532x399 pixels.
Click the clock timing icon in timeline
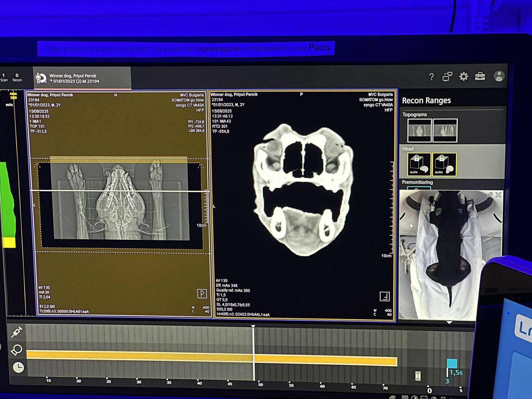(x=18, y=367)
